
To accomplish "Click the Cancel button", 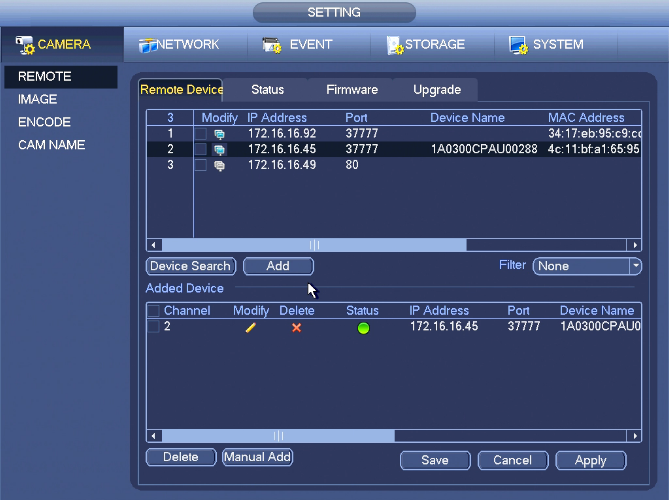I will (513, 460).
